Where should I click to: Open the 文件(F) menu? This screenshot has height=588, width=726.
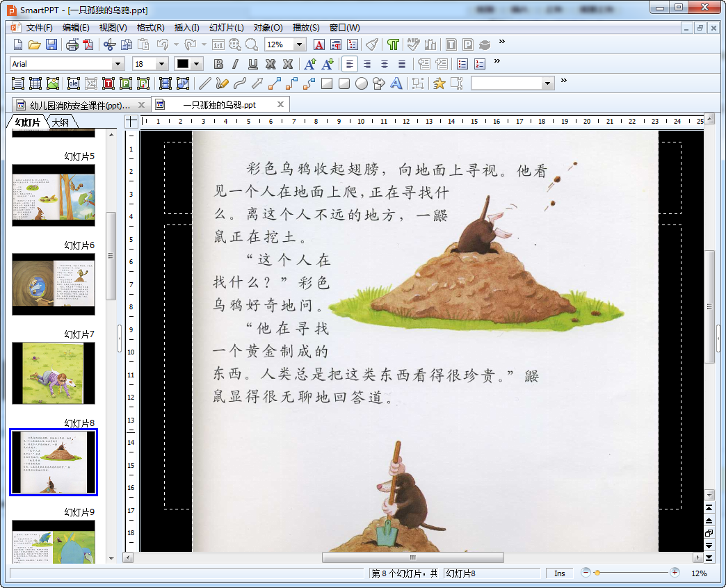pyautogui.click(x=40, y=28)
